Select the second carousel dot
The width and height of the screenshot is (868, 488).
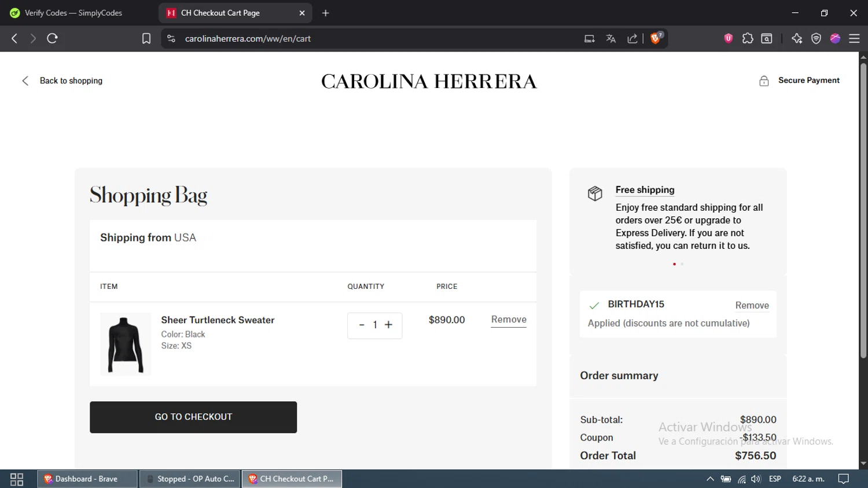coord(682,264)
